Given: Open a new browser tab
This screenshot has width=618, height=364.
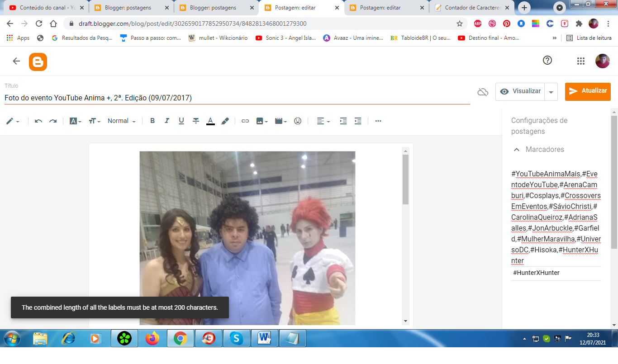Looking at the screenshot, I should (524, 8).
